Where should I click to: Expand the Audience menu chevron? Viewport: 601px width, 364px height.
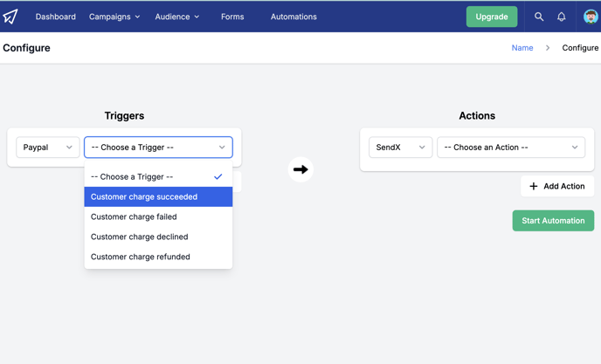[x=197, y=17]
